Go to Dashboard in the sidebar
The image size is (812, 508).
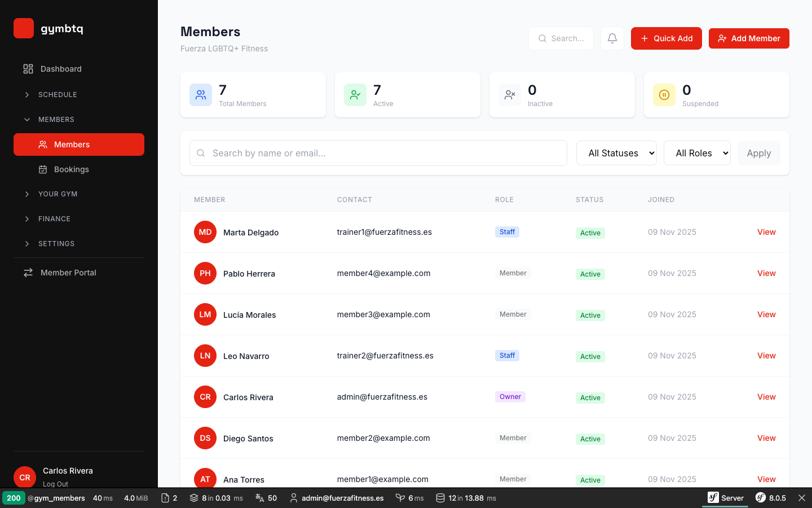pos(79,69)
